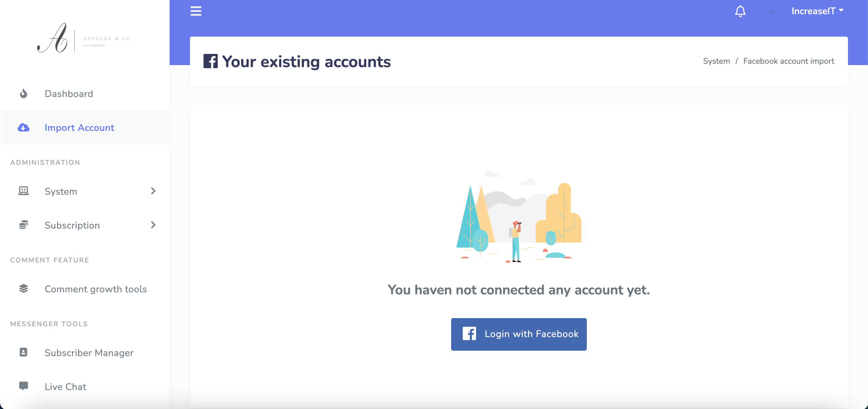Click the System laptop icon
Screen dimensions: 868x409
23,191
